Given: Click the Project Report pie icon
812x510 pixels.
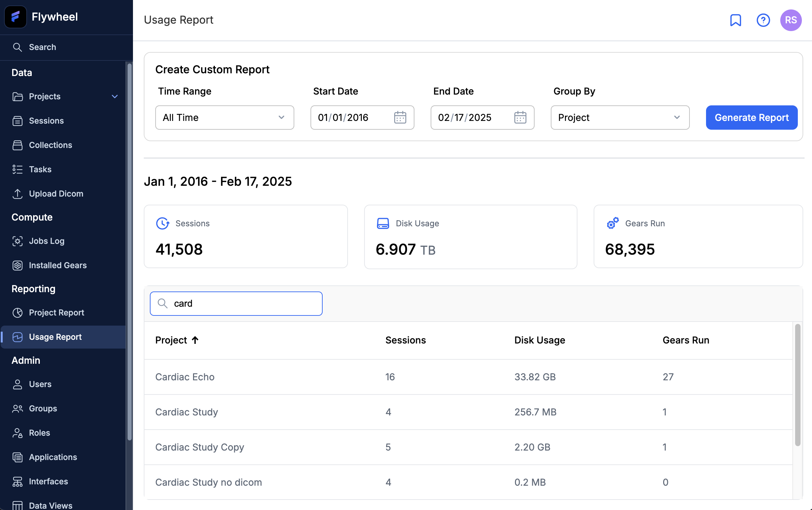Looking at the screenshot, I should [18, 313].
